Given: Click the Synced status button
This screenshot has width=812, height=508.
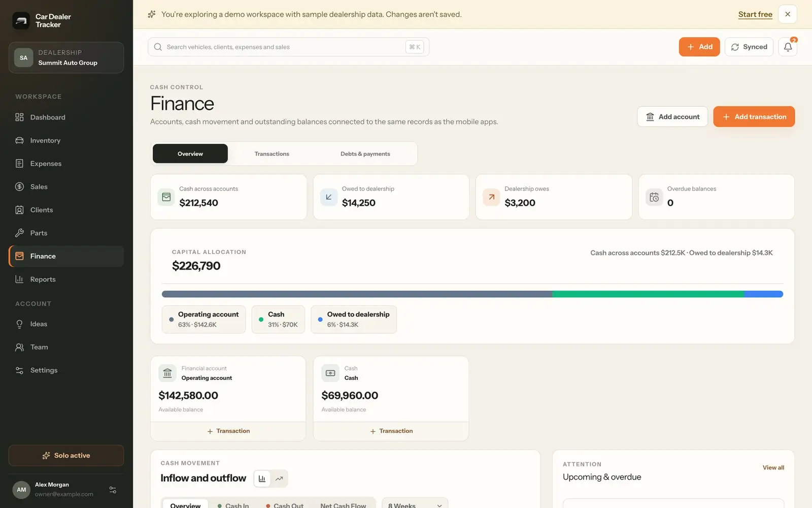Looking at the screenshot, I should 749,47.
